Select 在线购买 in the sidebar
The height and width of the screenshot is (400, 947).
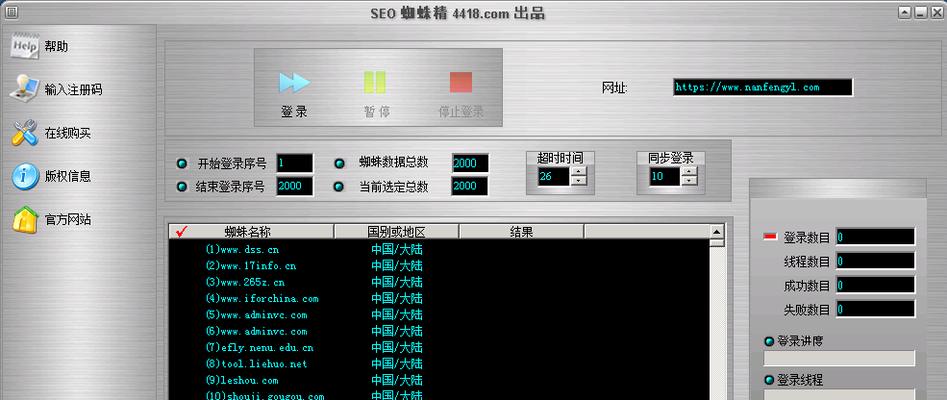68,134
